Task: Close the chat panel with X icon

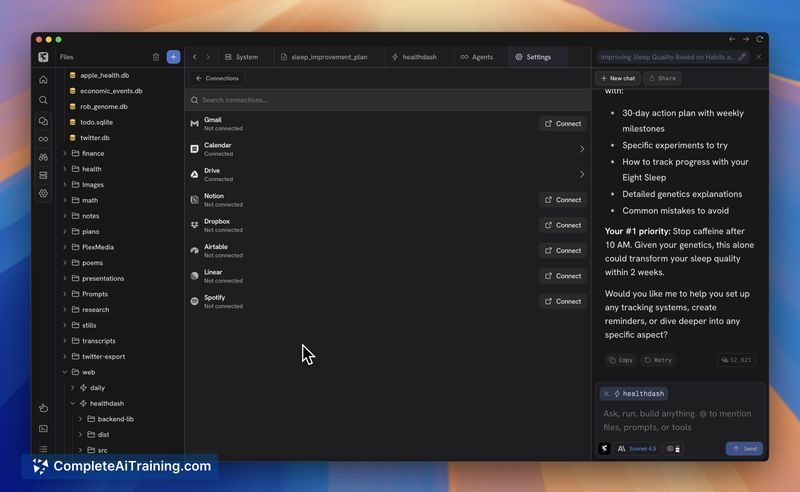Action: point(759,57)
